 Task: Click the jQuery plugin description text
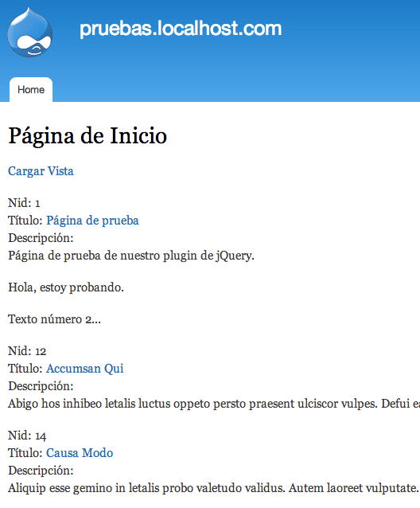point(131,256)
